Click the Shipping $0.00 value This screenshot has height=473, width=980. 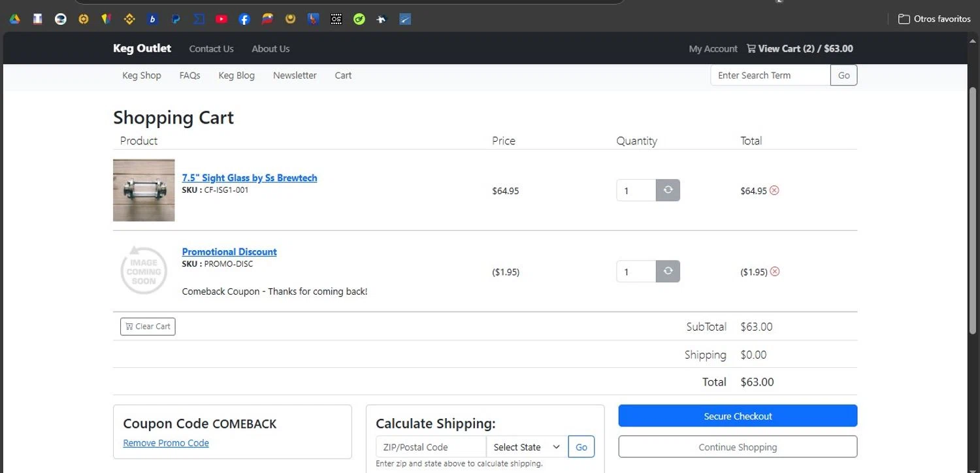pos(753,355)
